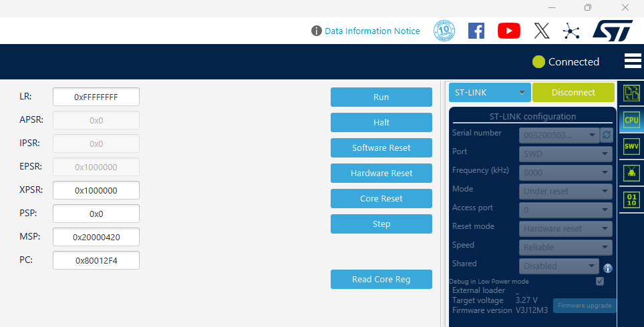
Task: Expand the Access port dropdown
Action: click(566, 210)
